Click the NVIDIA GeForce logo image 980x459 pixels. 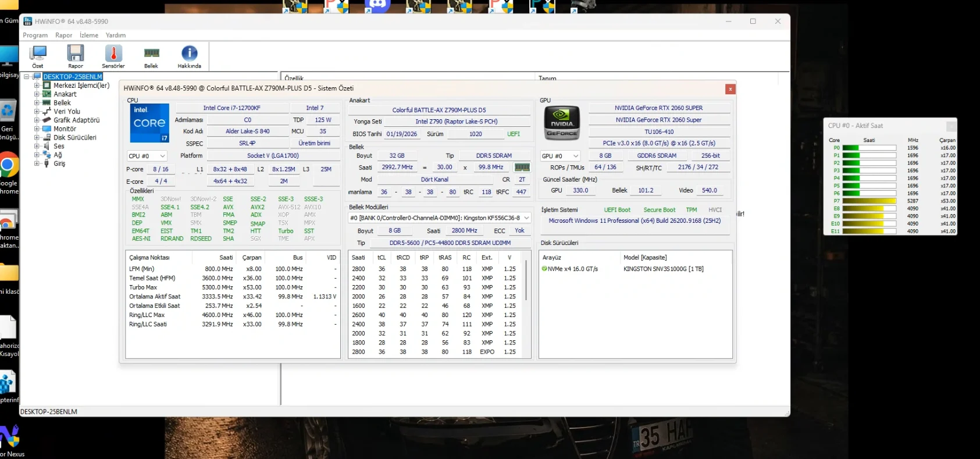pyautogui.click(x=562, y=123)
